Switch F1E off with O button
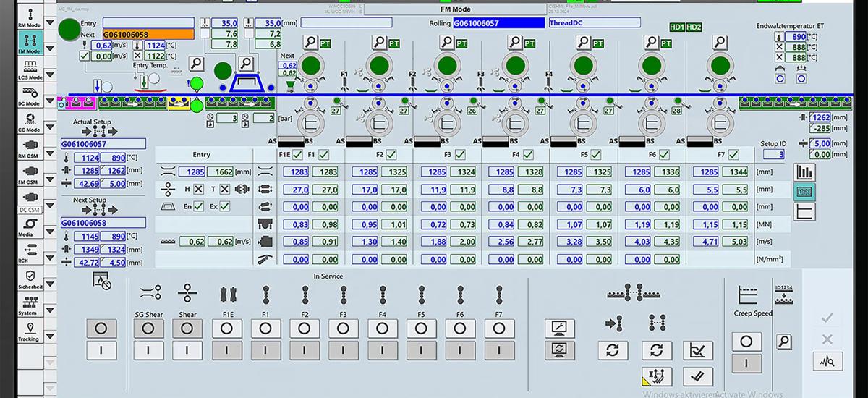The image size is (868, 398). click(226, 329)
